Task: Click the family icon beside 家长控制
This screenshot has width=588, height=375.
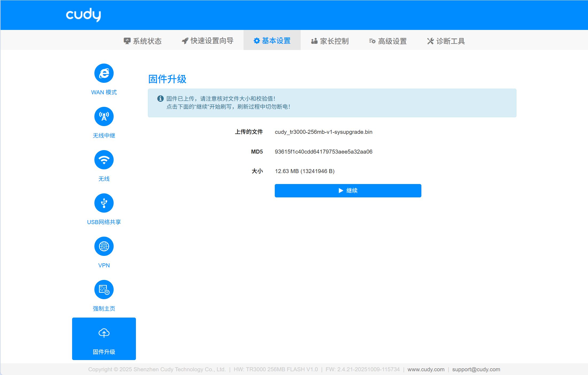Action: point(314,41)
